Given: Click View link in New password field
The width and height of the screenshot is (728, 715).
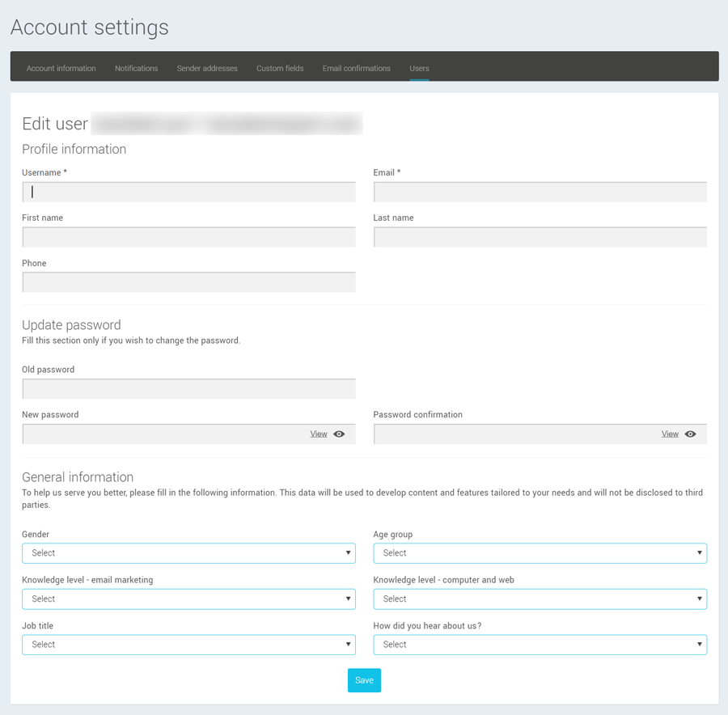Looking at the screenshot, I should pyautogui.click(x=319, y=434).
